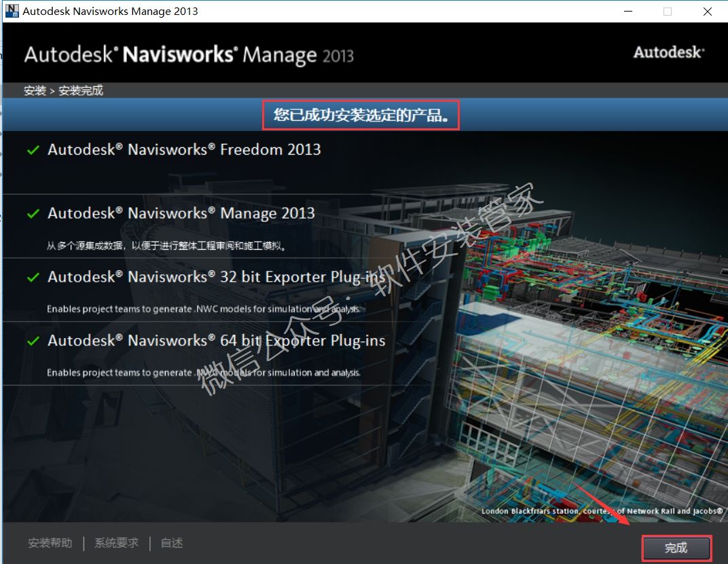Click the Autodesk logo in the top-right banner

click(668, 53)
